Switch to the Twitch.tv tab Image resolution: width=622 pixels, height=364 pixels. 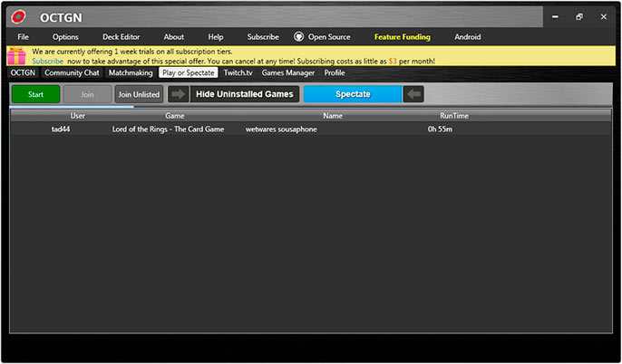tap(238, 72)
